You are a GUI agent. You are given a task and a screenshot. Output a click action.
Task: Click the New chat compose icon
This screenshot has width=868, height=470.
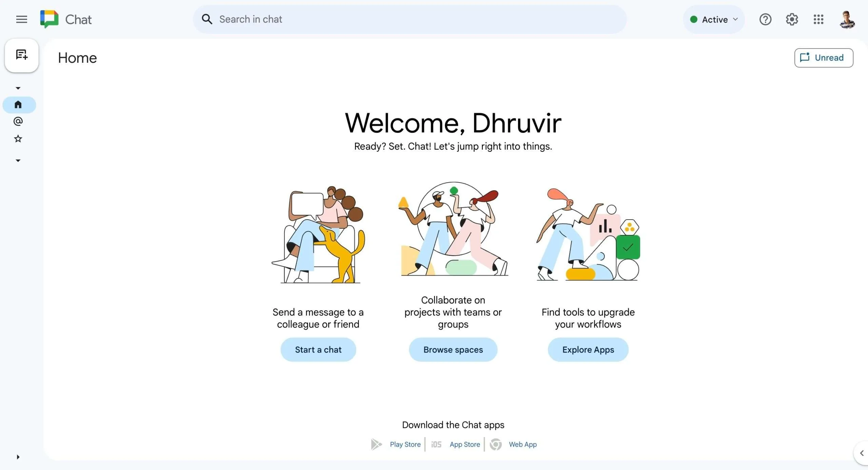pyautogui.click(x=22, y=55)
